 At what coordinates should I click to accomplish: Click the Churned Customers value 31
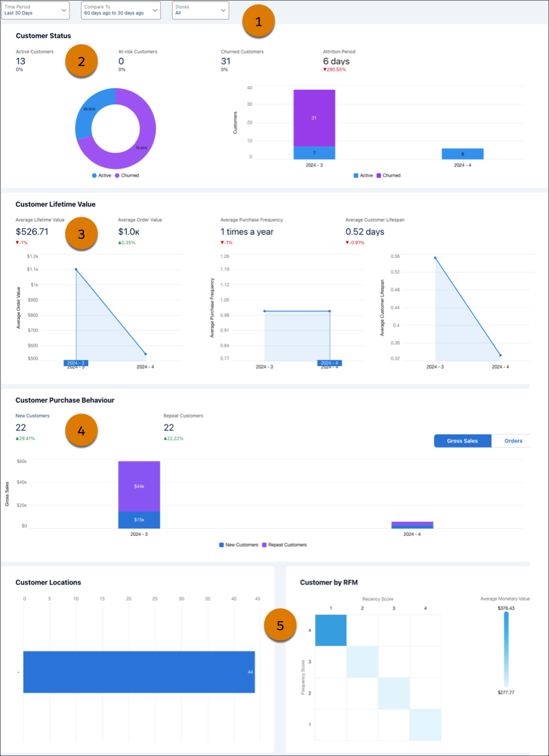(x=226, y=61)
